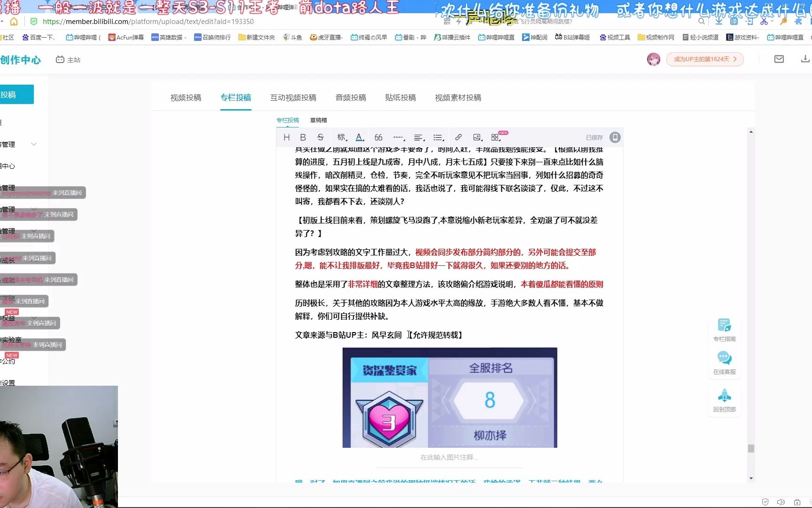This screenshot has width=812, height=508.
Task: Open 神配词 bookmark
Action: click(535, 37)
